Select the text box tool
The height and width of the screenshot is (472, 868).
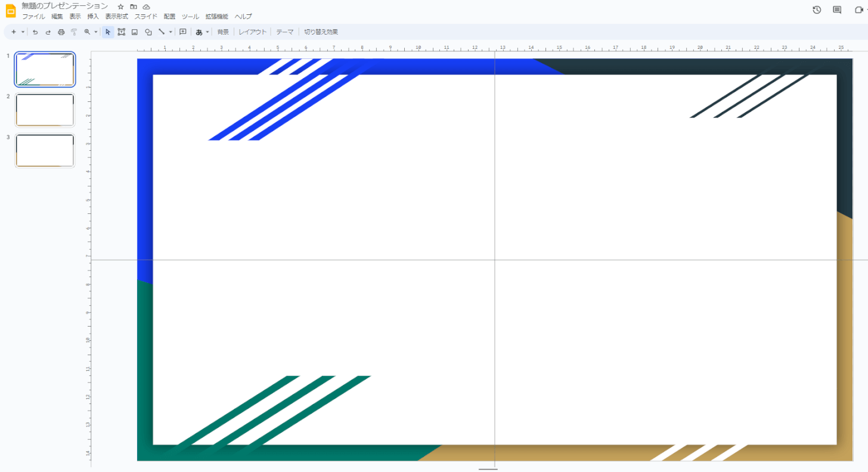coord(122,32)
